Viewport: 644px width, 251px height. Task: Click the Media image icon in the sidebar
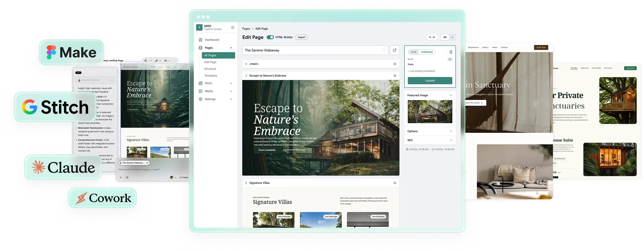(200, 91)
